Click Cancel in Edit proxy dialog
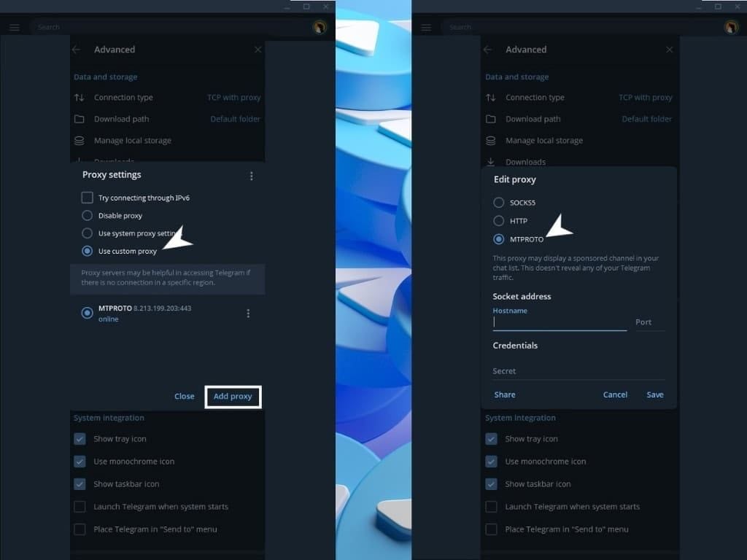747x560 pixels. 615,394
